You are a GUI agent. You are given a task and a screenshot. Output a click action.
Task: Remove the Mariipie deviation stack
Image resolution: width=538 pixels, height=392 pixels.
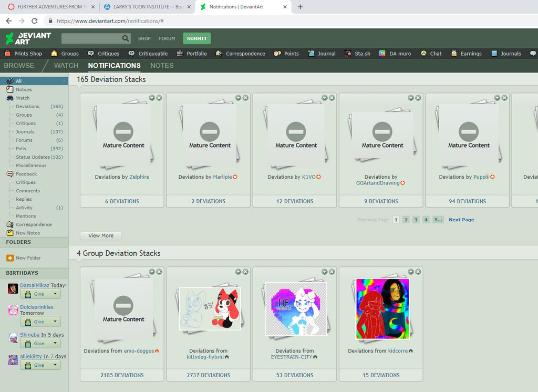click(245, 98)
